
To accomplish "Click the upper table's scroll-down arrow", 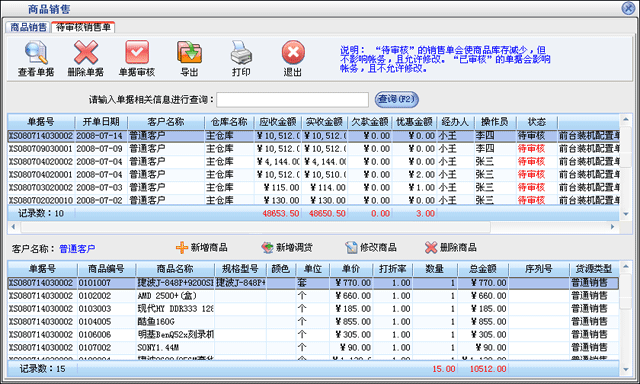I will (x=626, y=214).
